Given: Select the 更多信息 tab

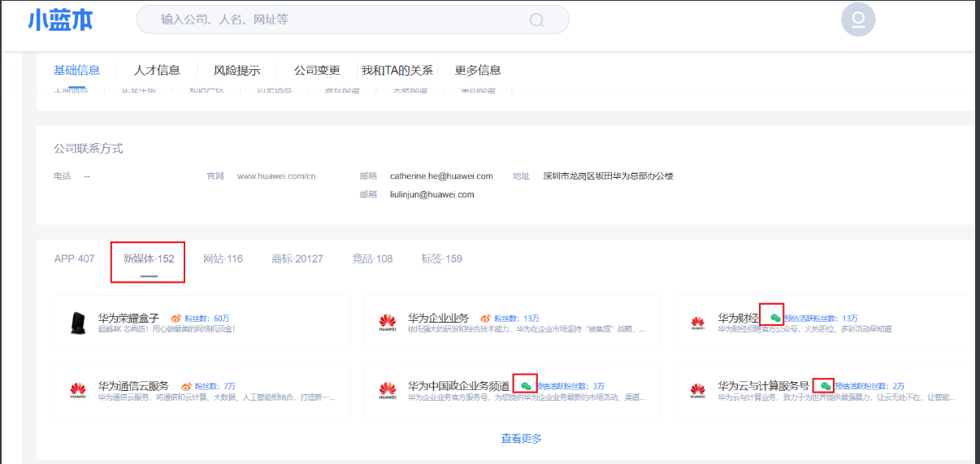Looking at the screenshot, I should pos(478,70).
